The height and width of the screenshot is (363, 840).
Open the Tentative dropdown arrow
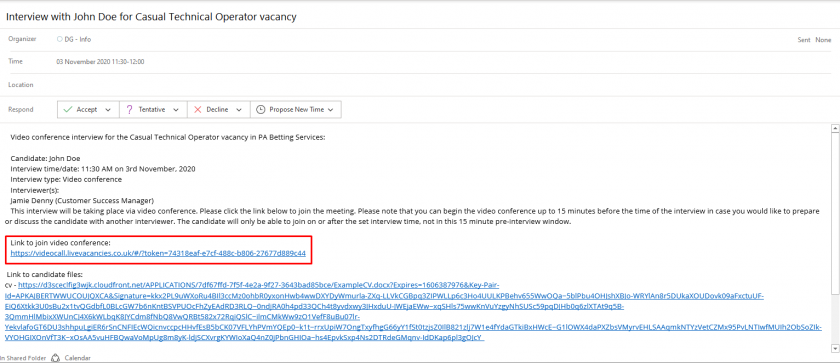176,110
